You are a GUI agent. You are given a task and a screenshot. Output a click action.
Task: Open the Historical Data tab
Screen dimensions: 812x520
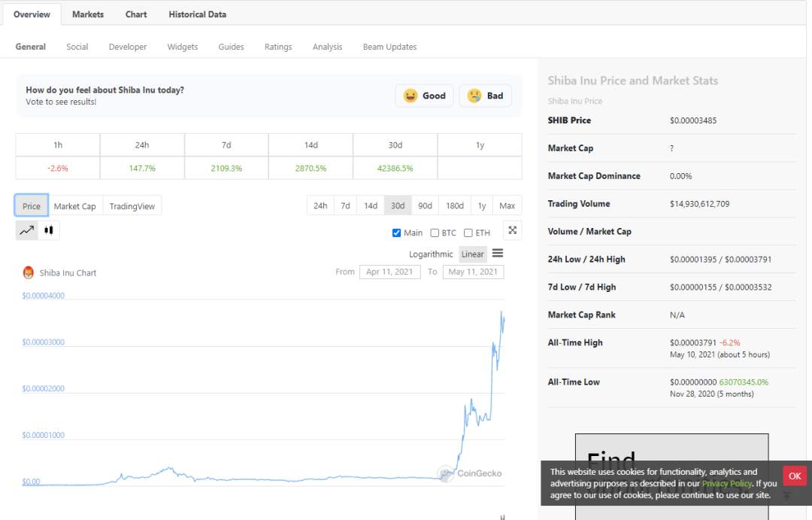(197, 14)
